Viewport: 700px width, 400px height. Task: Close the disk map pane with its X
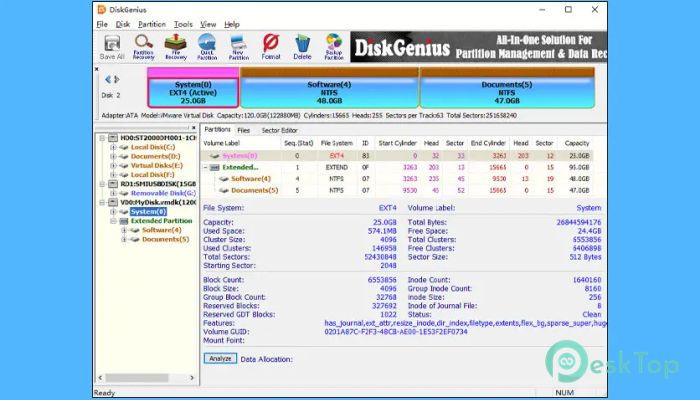click(x=96, y=69)
